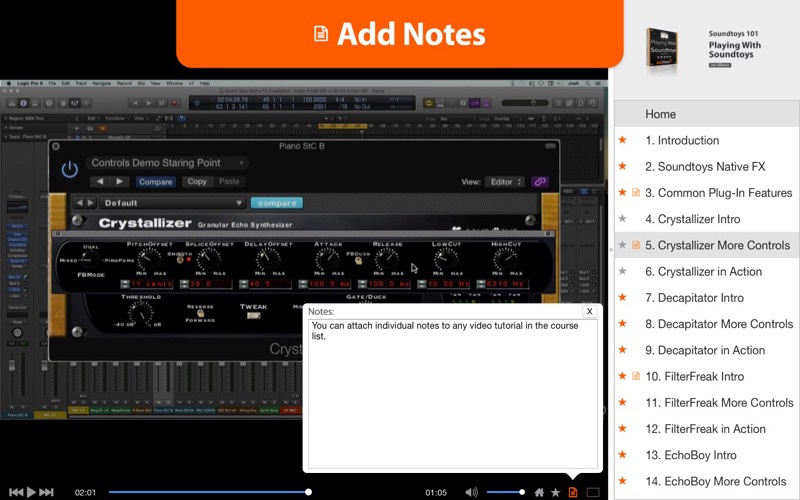800x500 pixels.
Task: Unstar the 12. FilterFreak in Action lesson
Action: click(622, 428)
